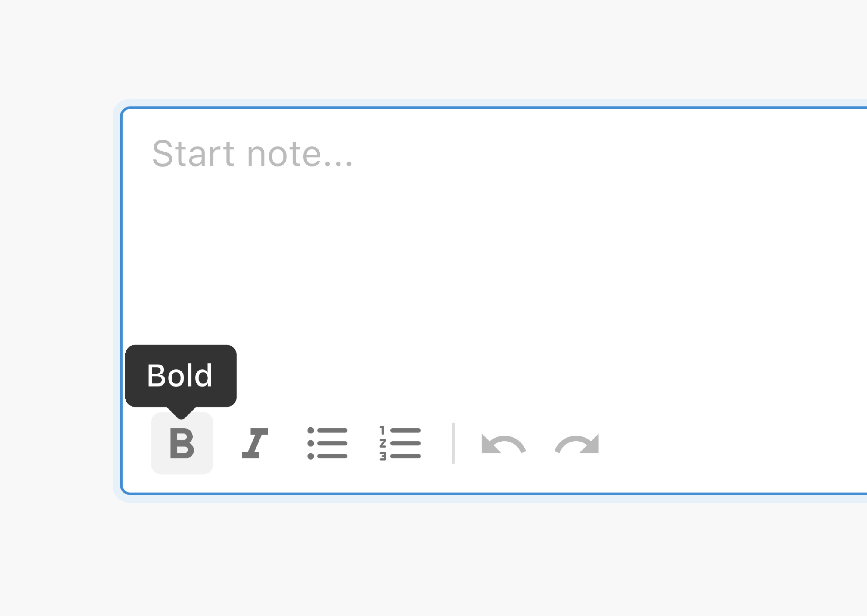Select the unordered list button
Viewport: 867px width, 616px height.
327,443
